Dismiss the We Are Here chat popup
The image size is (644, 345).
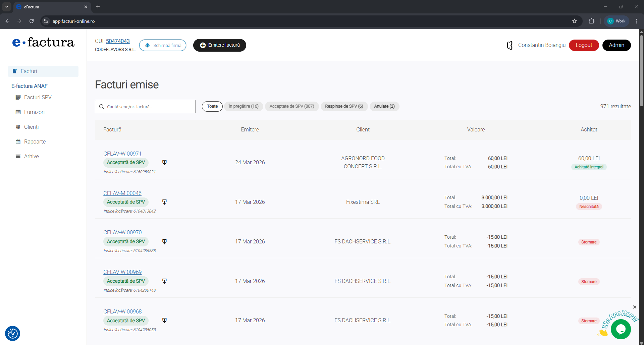[634, 307]
